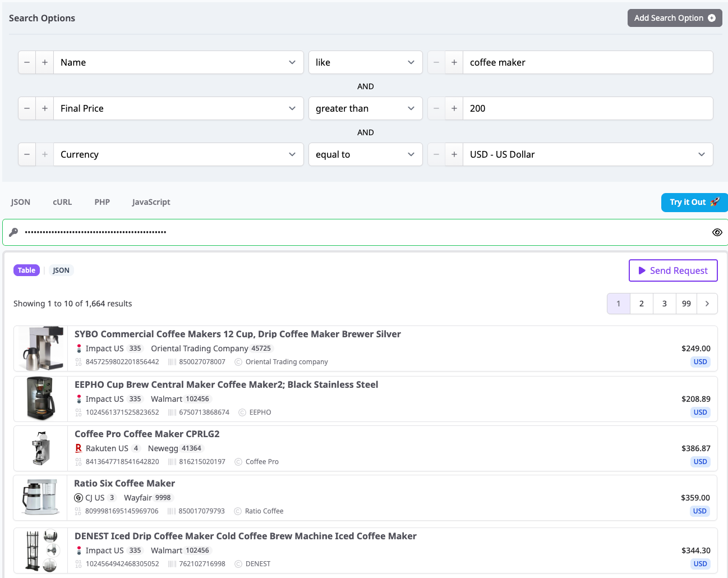
Task: Click the key icon beside API field
Action: pos(13,232)
